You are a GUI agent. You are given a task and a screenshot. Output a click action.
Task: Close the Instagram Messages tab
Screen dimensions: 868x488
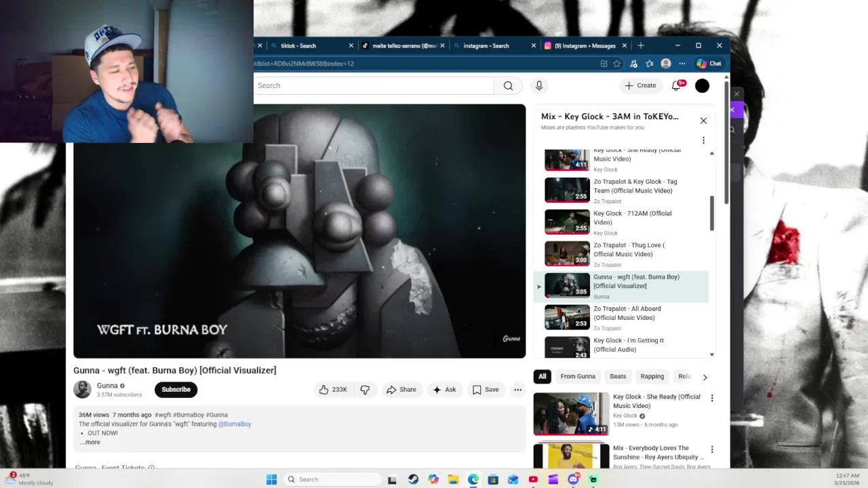tap(626, 45)
